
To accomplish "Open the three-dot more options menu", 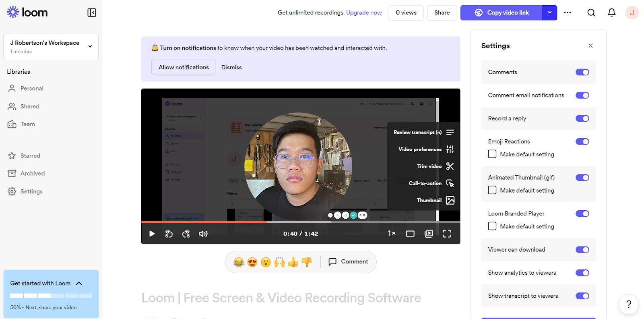I will tap(568, 12).
